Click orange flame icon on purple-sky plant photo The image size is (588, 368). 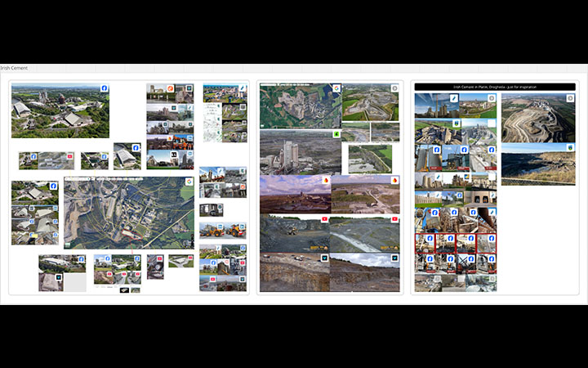coord(326,180)
